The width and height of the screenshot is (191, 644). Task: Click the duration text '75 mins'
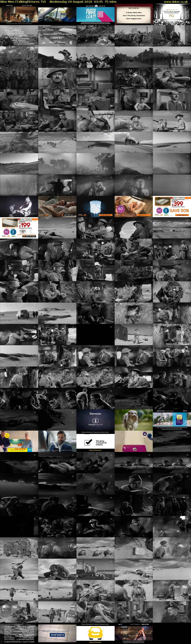point(111,2)
